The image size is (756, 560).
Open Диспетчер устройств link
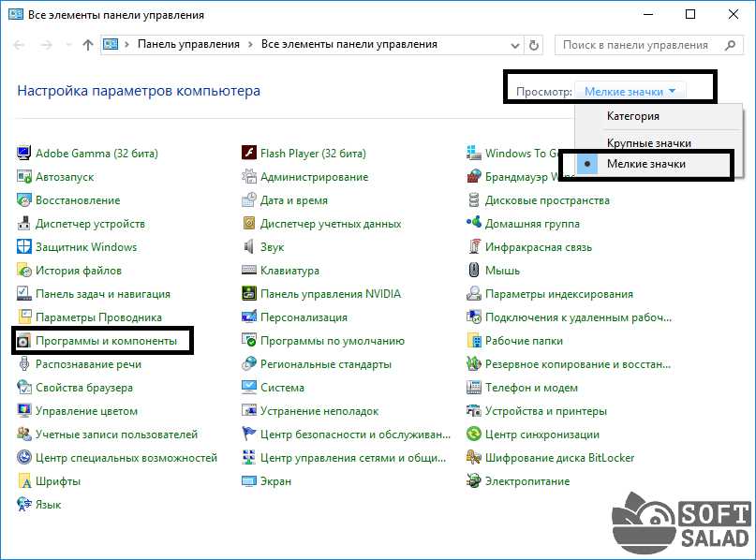pyautogui.click(x=90, y=224)
